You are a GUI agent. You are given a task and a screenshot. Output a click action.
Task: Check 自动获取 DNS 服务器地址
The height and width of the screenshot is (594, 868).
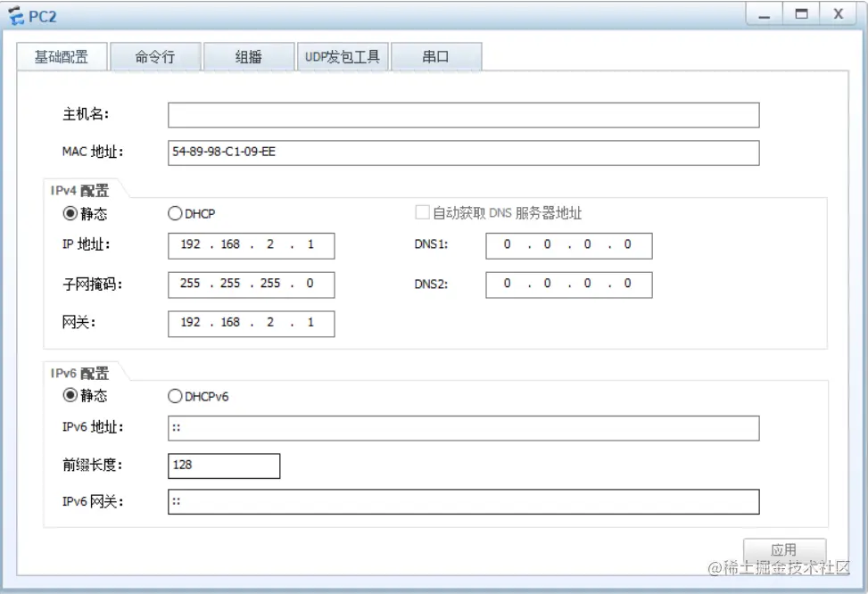click(422, 212)
